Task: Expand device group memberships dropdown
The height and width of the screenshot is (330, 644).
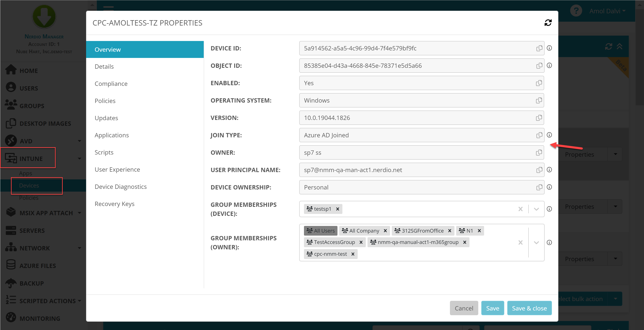Action: pos(536,209)
